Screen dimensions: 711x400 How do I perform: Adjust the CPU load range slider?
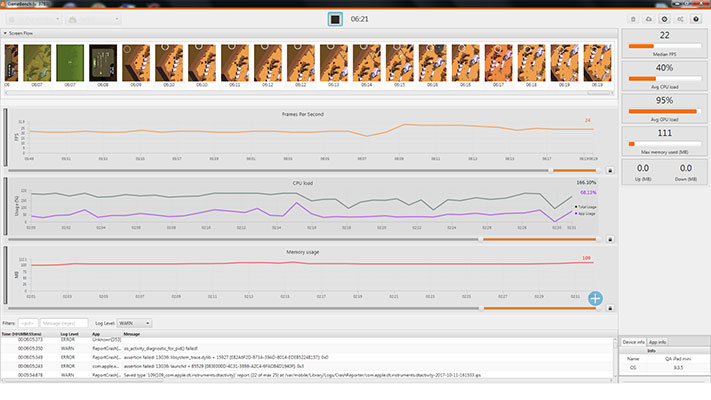304,239
